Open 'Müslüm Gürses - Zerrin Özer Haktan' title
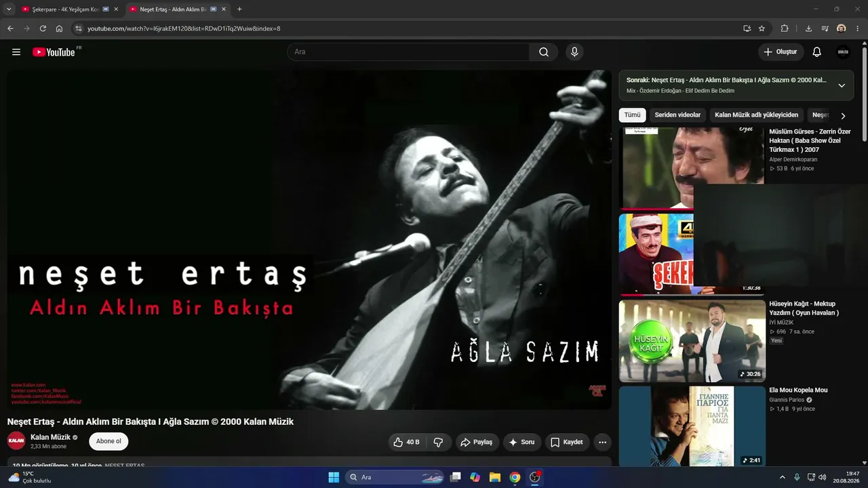 pyautogui.click(x=810, y=140)
